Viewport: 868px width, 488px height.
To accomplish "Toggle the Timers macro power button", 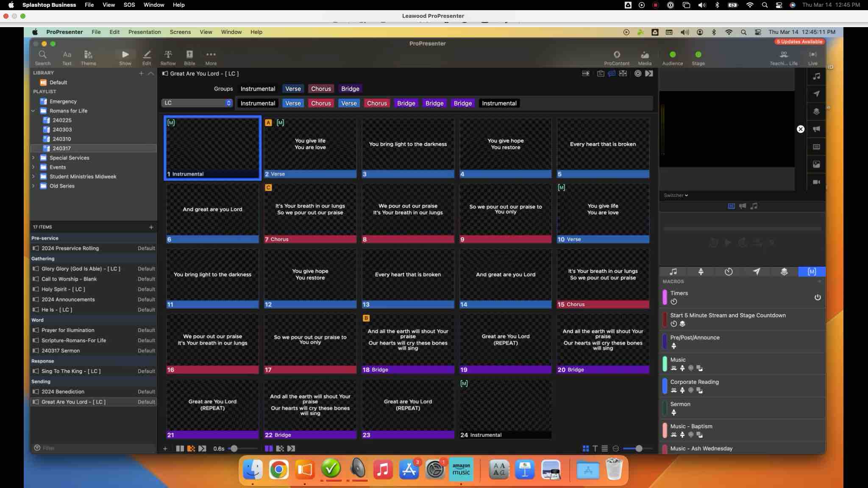I will (817, 297).
